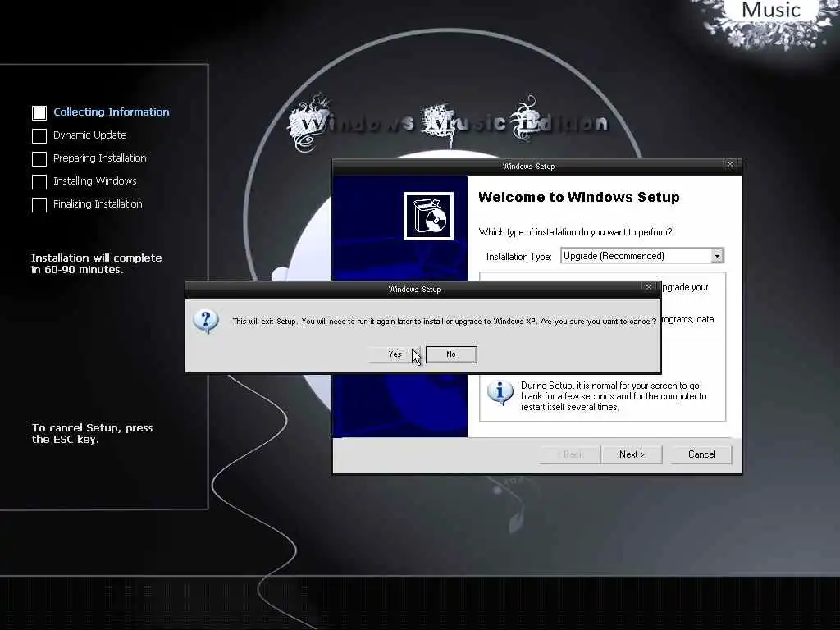The height and width of the screenshot is (630, 840).
Task: Click the blue information icon
Action: click(x=500, y=392)
